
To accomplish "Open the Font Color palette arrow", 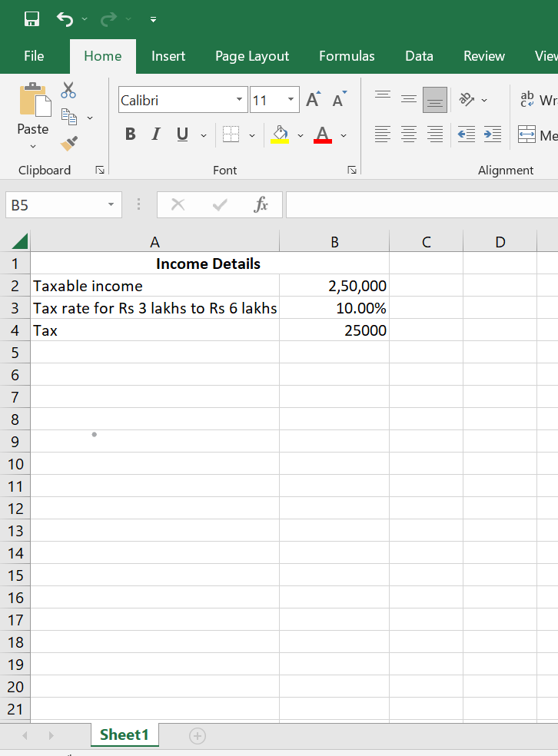I will tap(344, 135).
